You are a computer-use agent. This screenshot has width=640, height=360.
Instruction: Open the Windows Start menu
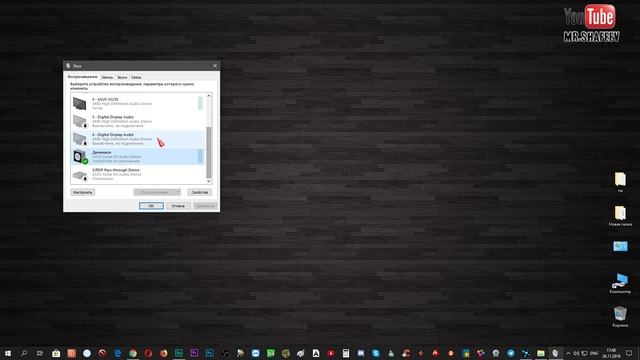point(8,353)
